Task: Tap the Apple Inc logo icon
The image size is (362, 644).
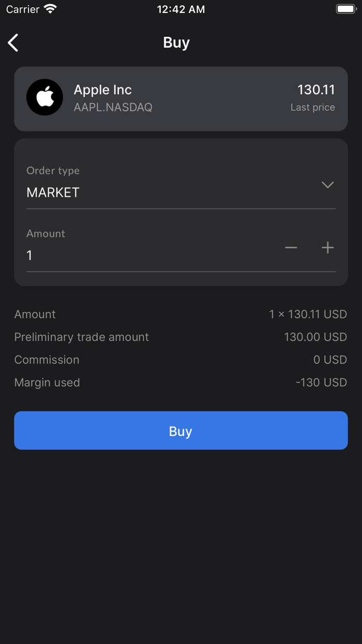Action: click(45, 97)
